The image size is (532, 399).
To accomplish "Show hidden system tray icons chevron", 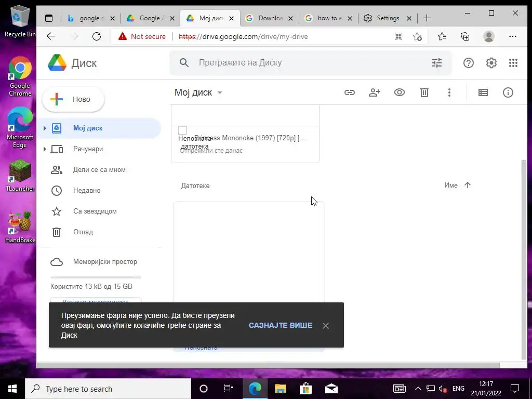I will (x=418, y=389).
